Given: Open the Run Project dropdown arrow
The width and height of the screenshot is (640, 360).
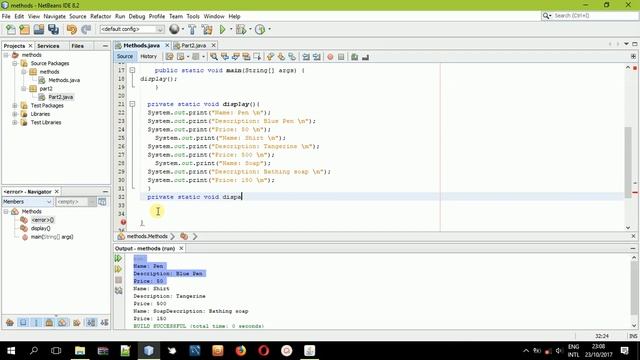Looking at the screenshot, I should pos(231,29).
